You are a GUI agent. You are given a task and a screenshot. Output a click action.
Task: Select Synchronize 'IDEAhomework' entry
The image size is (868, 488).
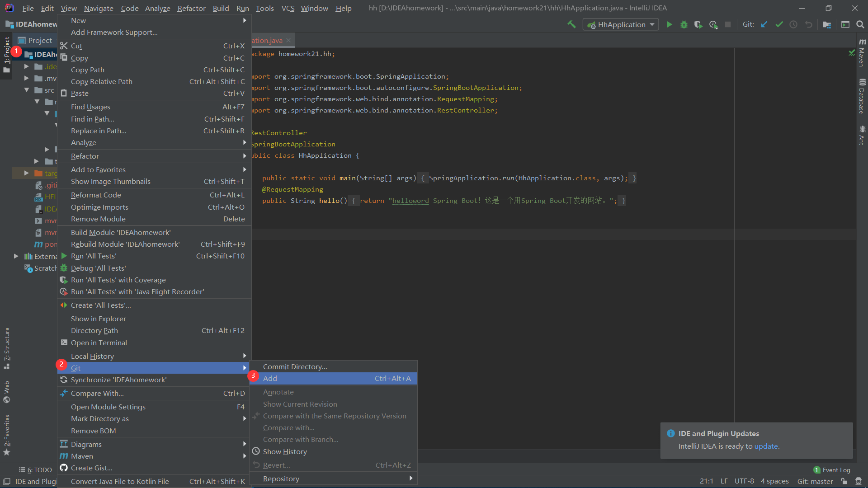click(154, 380)
